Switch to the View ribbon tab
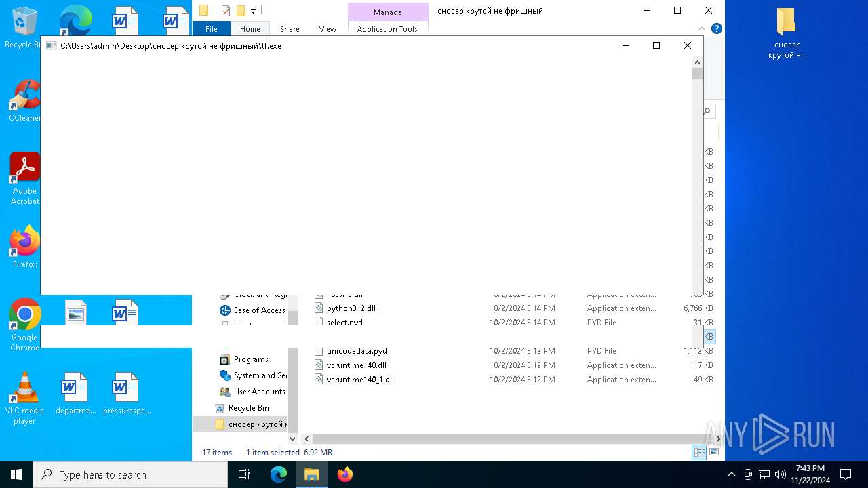868x488 pixels. click(x=328, y=29)
